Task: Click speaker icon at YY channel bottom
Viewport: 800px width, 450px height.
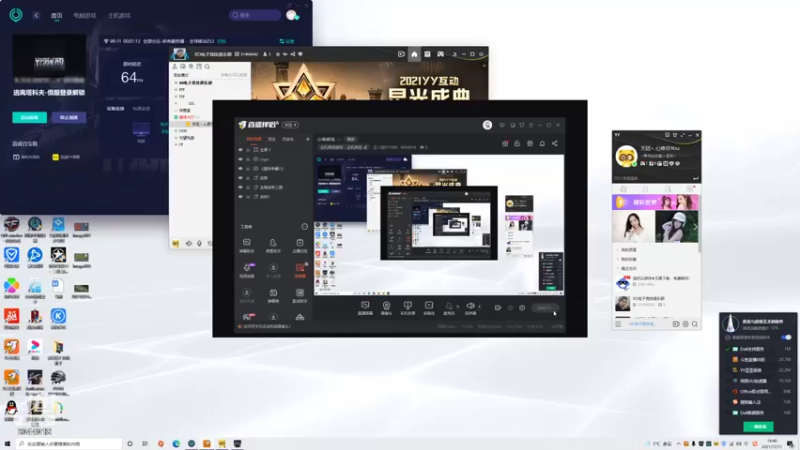Action: pos(189,244)
